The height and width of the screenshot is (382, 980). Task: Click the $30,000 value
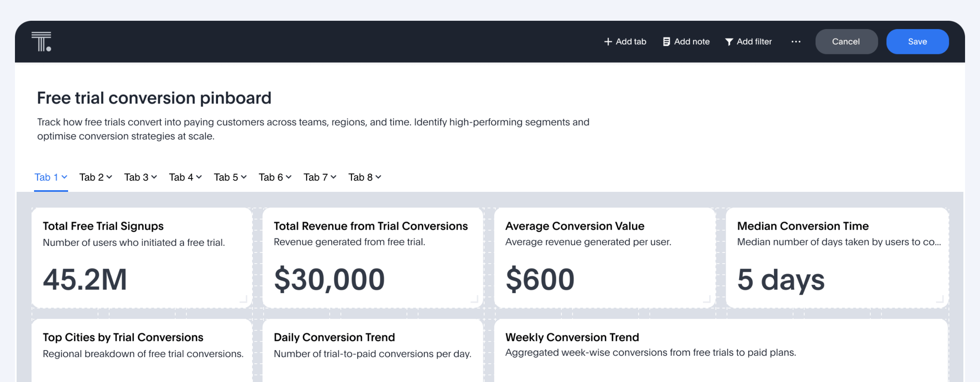(x=329, y=279)
